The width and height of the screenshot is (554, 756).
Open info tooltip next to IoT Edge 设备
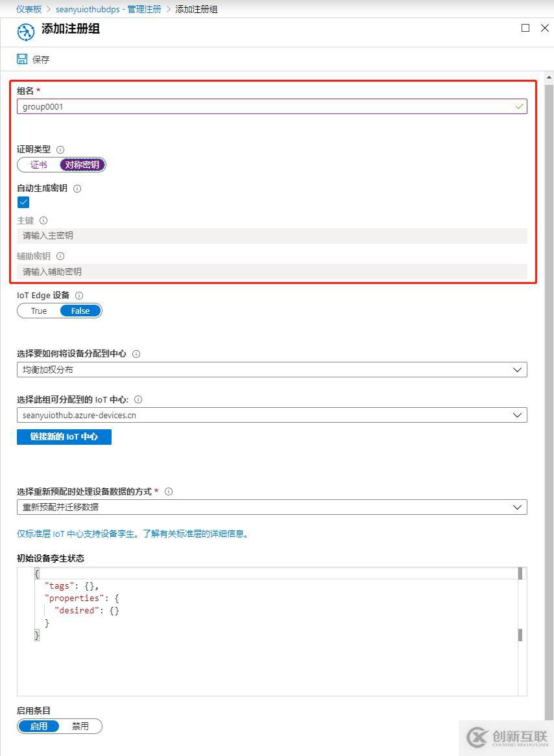click(79, 296)
